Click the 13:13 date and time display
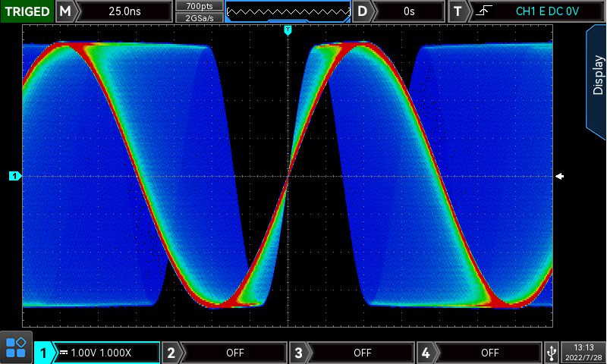Viewport: 607px width, 364px height. [x=583, y=352]
